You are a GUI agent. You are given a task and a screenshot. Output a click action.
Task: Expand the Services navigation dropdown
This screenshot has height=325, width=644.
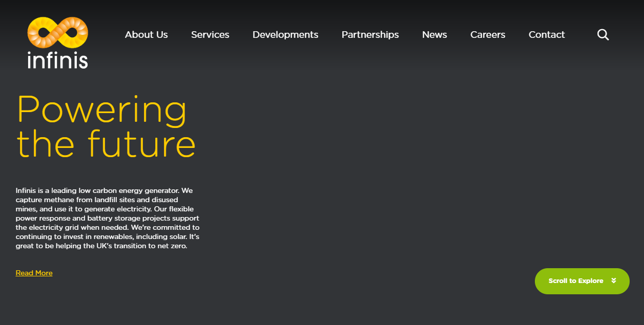point(210,34)
